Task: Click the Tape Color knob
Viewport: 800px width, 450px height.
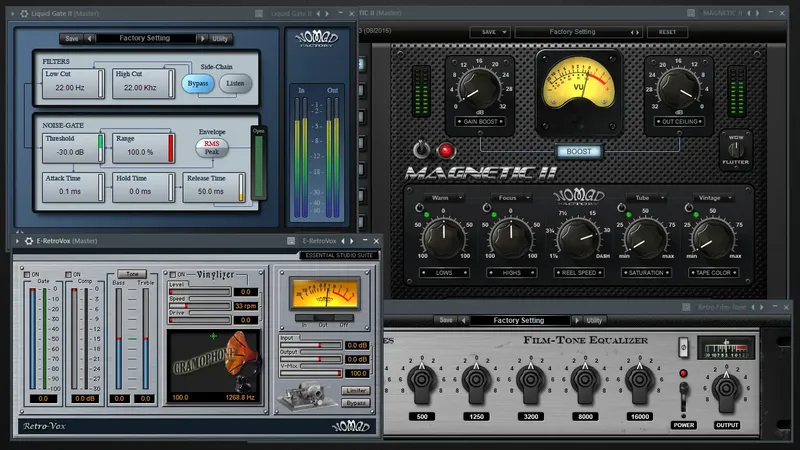Action: (x=713, y=237)
